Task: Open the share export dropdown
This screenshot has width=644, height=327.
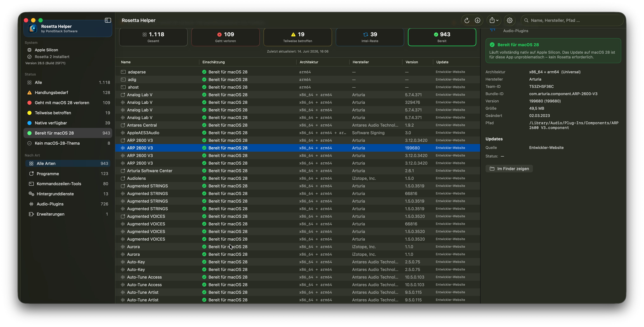Action: tap(494, 20)
